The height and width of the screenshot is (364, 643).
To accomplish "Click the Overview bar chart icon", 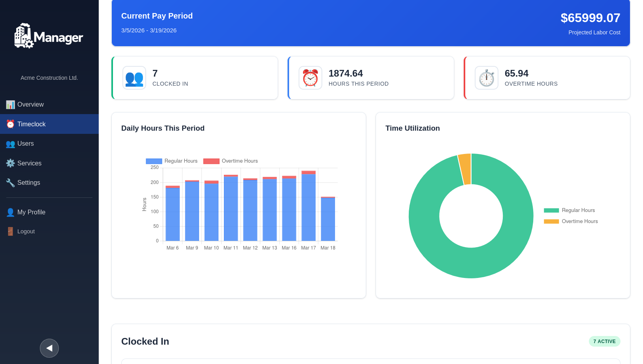I will point(10,105).
